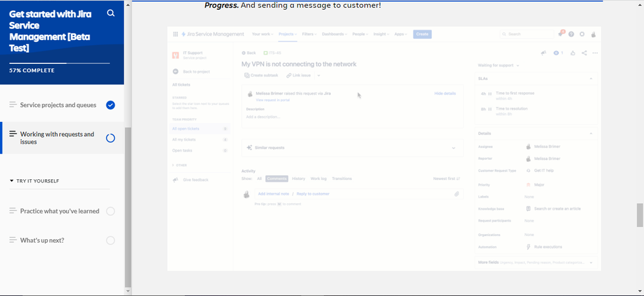Click the Give feedback megaphone in sidebar
This screenshot has height=296, width=644.
tap(175, 180)
